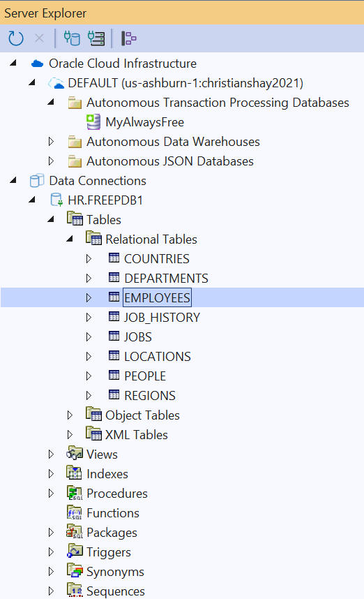The height and width of the screenshot is (599, 364).
Task: Click the Indexes node icon
Action: 74,473
